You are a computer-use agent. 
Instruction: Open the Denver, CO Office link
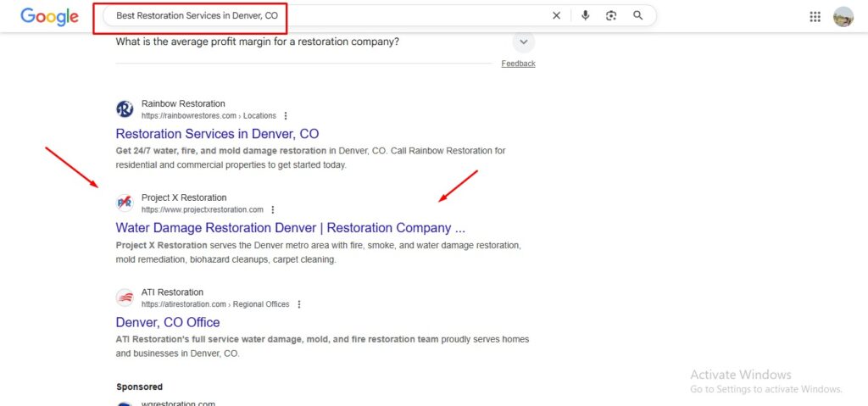[168, 322]
